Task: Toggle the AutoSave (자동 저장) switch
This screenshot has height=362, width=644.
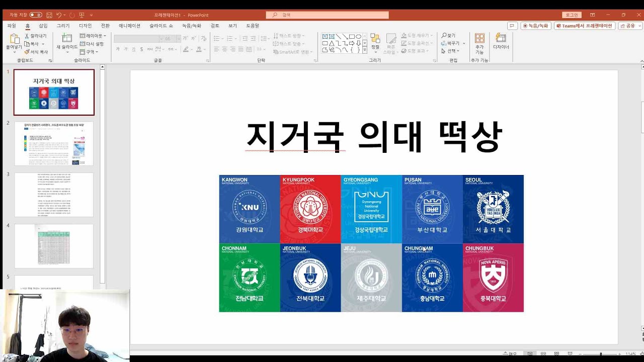Action: point(36,15)
